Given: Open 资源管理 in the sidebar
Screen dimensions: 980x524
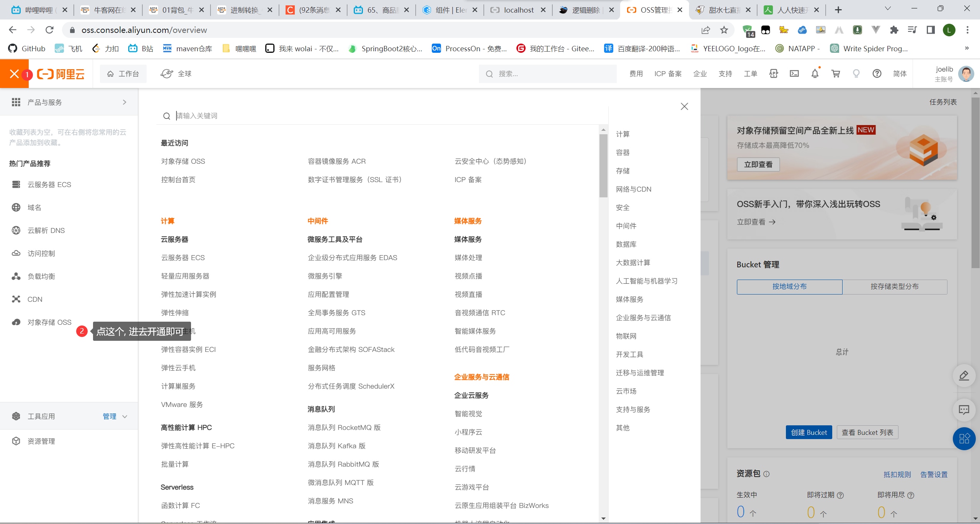Looking at the screenshot, I should [41, 441].
